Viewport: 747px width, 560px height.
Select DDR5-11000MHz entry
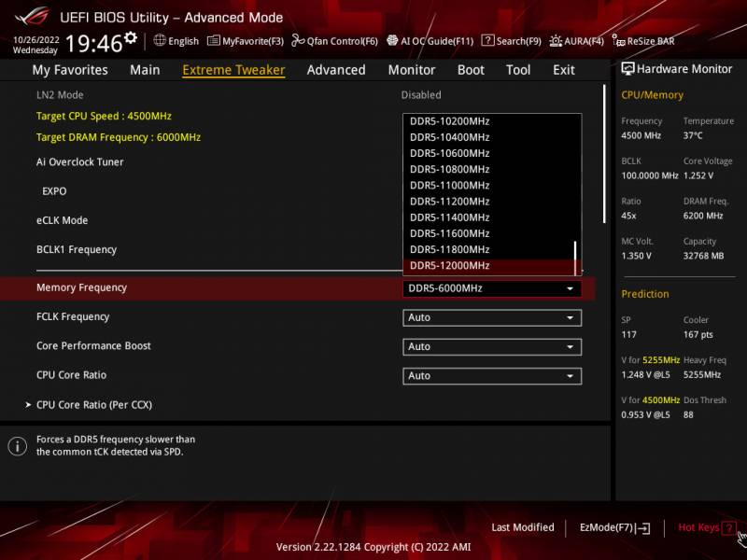point(488,185)
